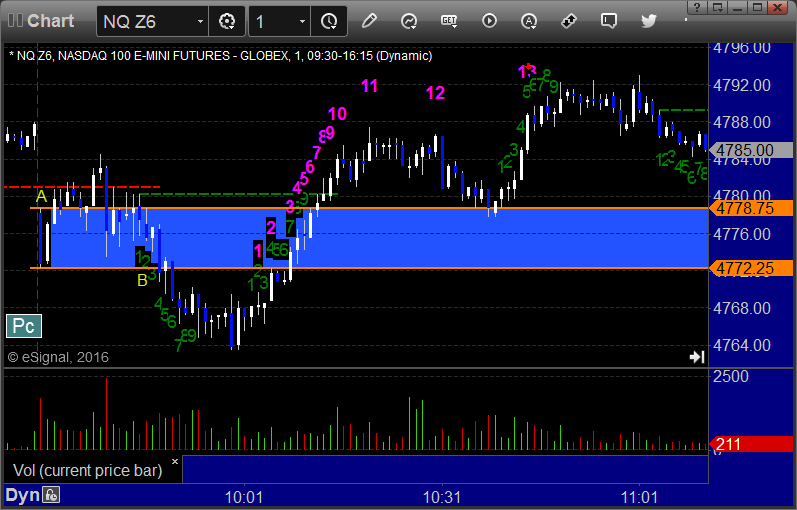Click the trade arrows icon
797x510 pixels.
point(569,21)
